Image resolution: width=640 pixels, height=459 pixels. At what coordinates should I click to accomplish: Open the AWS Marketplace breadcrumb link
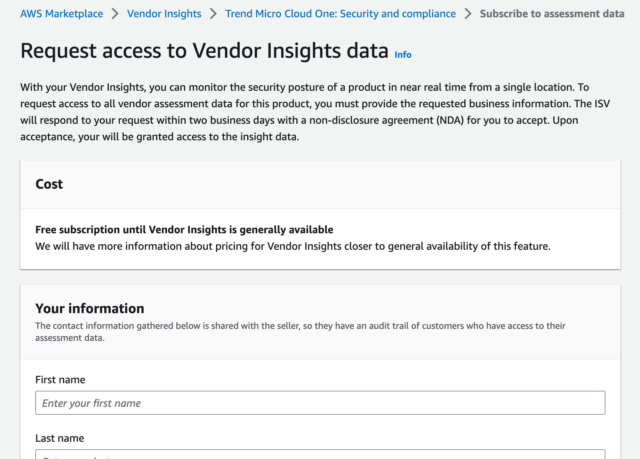click(62, 14)
